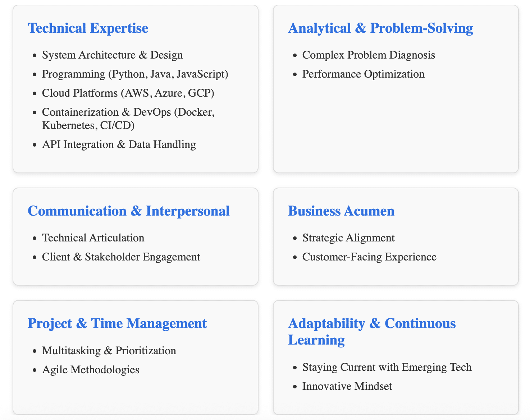Click the Communication & Interpersonal heading
This screenshot has width=530, height=420.
click(x=129, y=211)
